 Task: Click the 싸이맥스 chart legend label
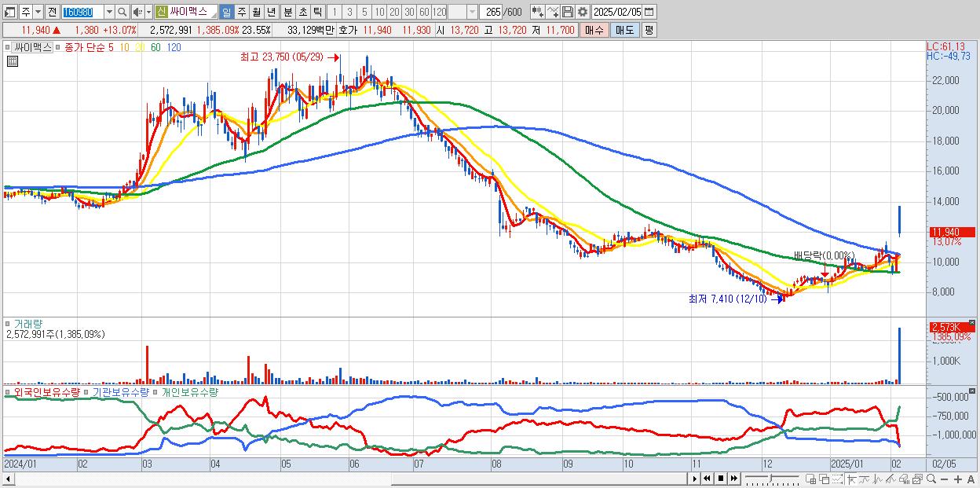pyautogui.click(x=32, y=47)
